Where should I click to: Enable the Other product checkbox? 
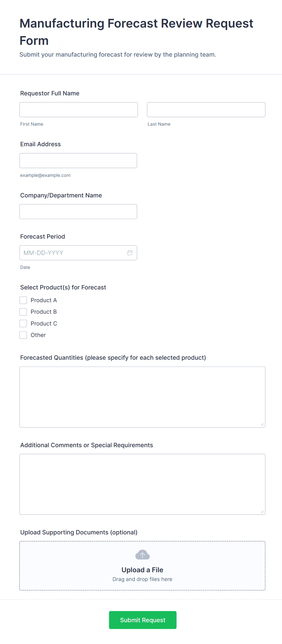click(23, 335)
